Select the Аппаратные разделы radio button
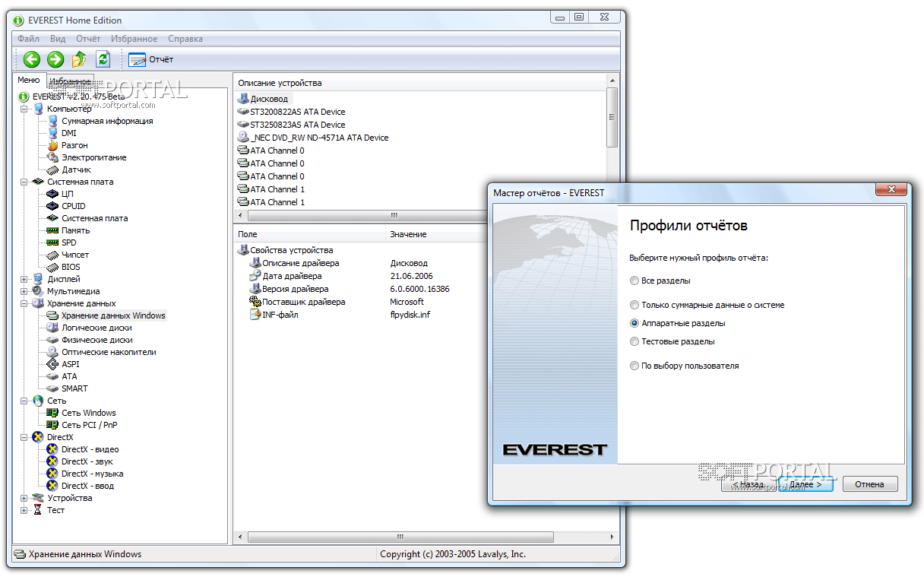Image resolution: width=924 pixels, height=580 pixels. click(x=634, y=323)
